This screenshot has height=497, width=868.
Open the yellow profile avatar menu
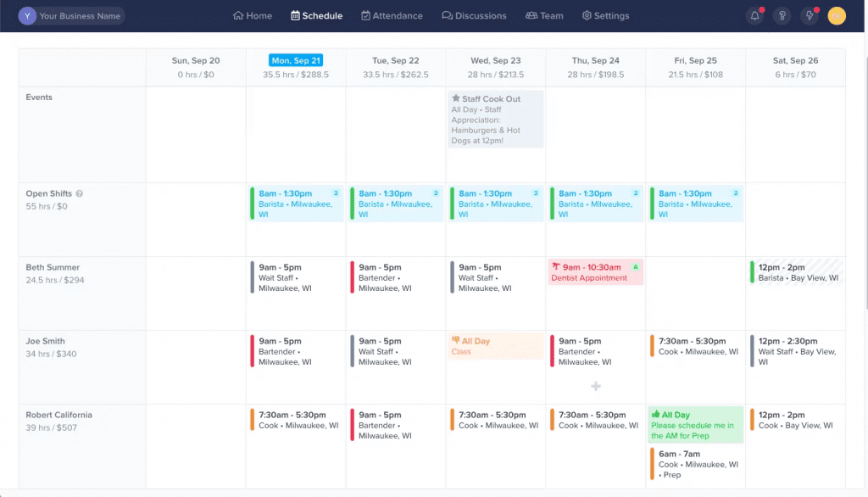point(837,14)
